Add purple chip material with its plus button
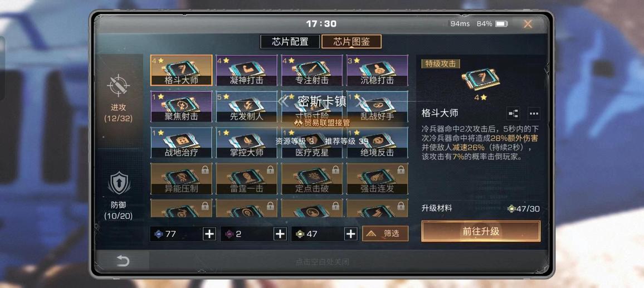 click(280, 234)
